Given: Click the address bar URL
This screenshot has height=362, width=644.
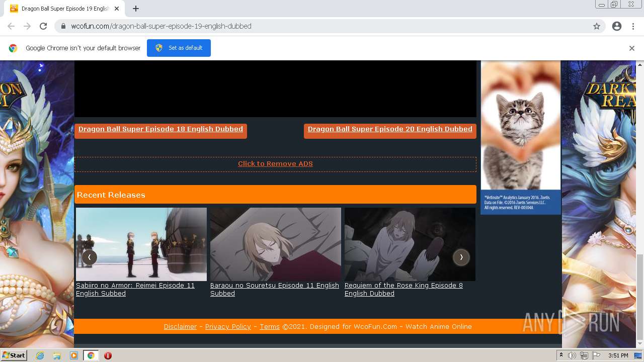Looking at the screenshot, I should [161, 26].
